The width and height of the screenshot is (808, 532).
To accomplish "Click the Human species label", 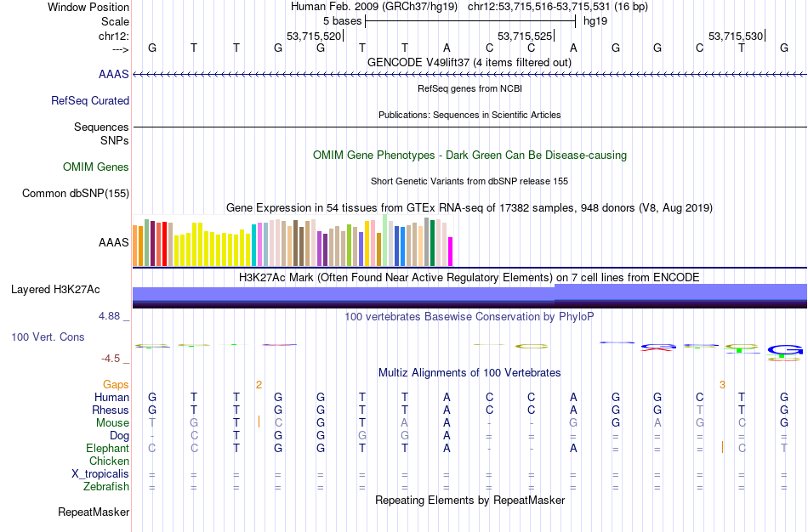I will (111, 397).
